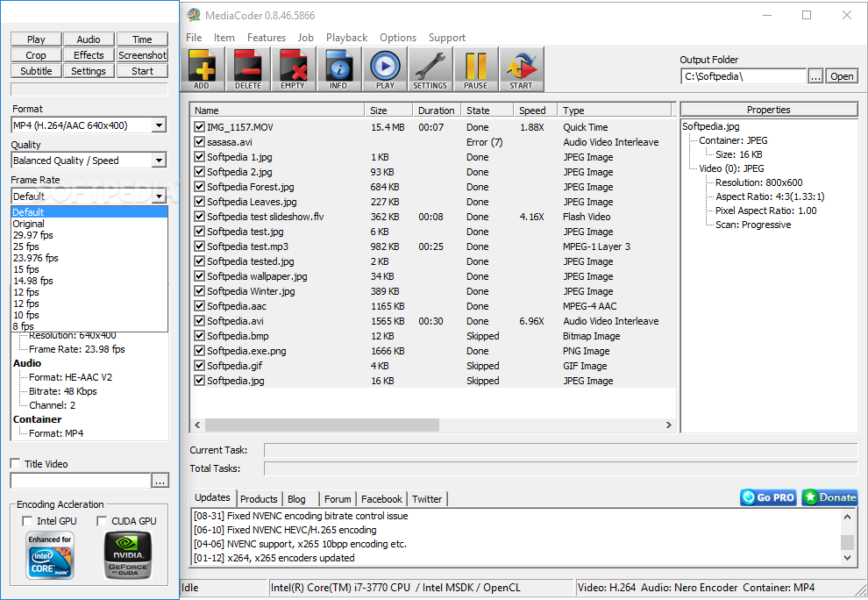Click the Donate badge
Viewport: 868px width, 600px height.
click(x=829, y=497)
